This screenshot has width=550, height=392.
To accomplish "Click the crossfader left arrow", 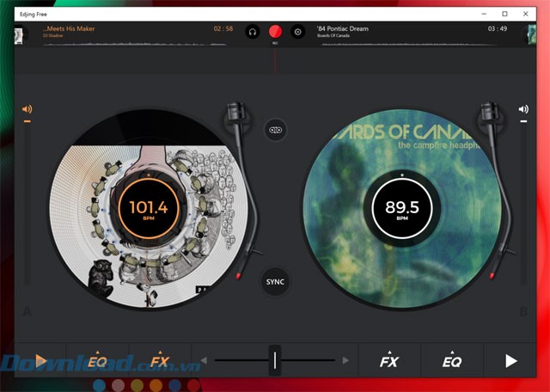I will click(x=204, y=360).
